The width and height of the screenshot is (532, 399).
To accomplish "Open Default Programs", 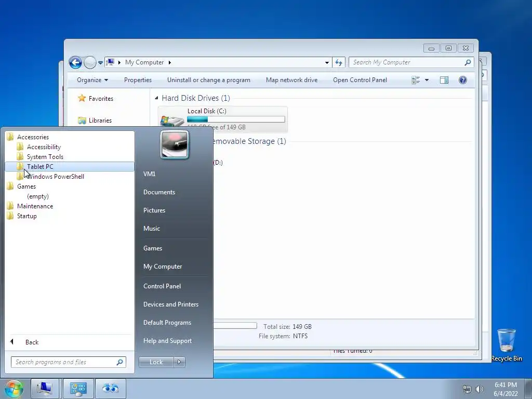I will (x=167, y=323).
